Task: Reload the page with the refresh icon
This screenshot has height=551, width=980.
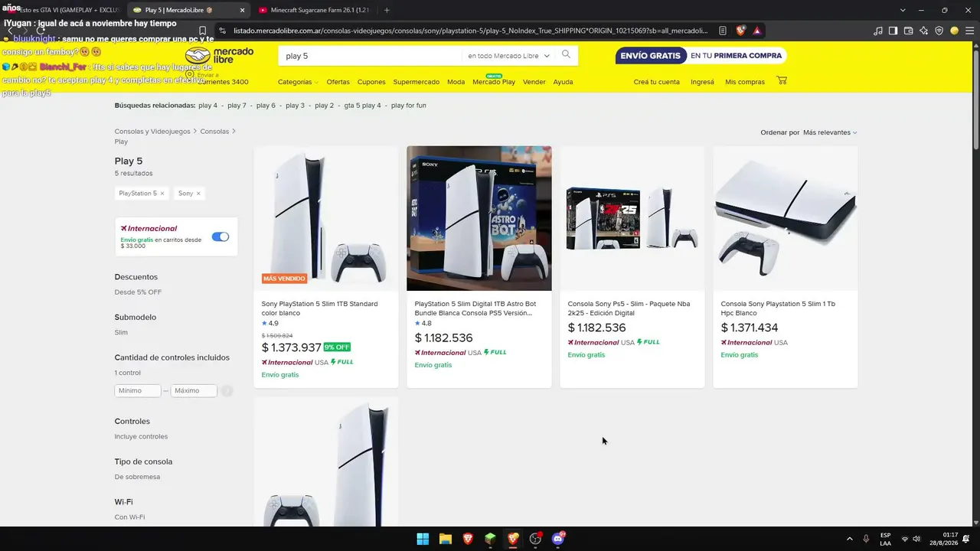Action: (41, 31)
